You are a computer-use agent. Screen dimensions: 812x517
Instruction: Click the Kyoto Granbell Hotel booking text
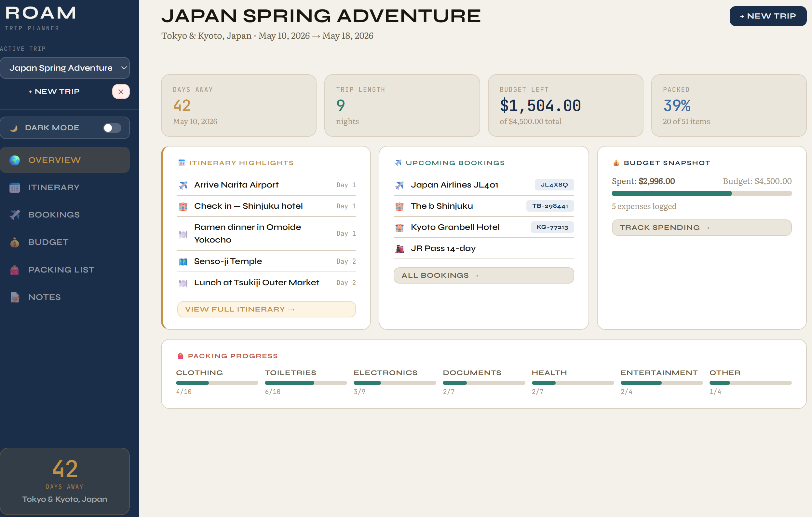455,228
